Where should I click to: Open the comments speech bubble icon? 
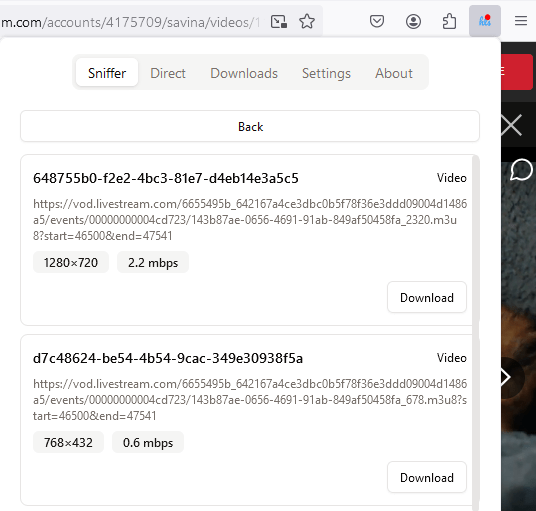(521, 170)
